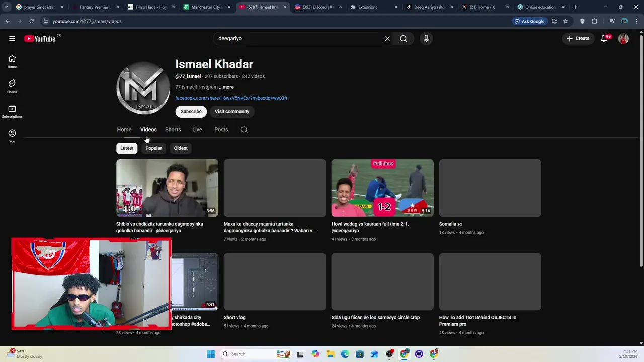Screen dimensions: 644x362
Task: Open the Chrome tab search dropdown
Action: click(6, 7)
